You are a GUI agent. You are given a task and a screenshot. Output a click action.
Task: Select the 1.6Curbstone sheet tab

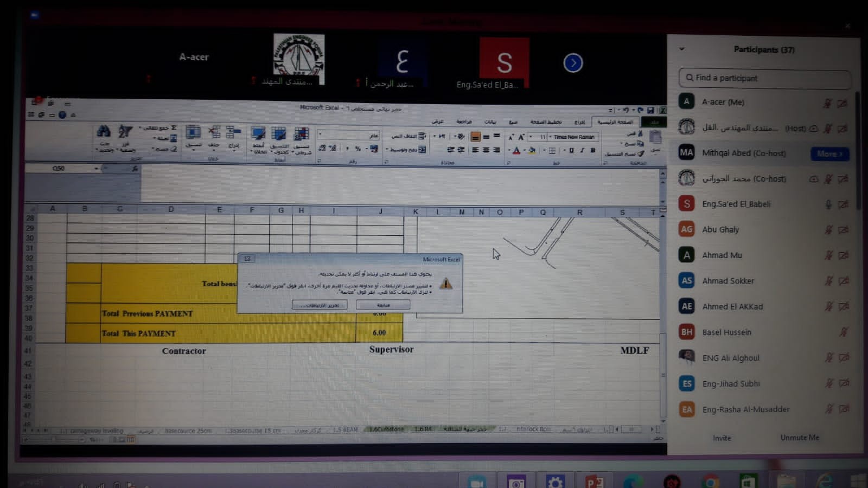click(386, 429)
